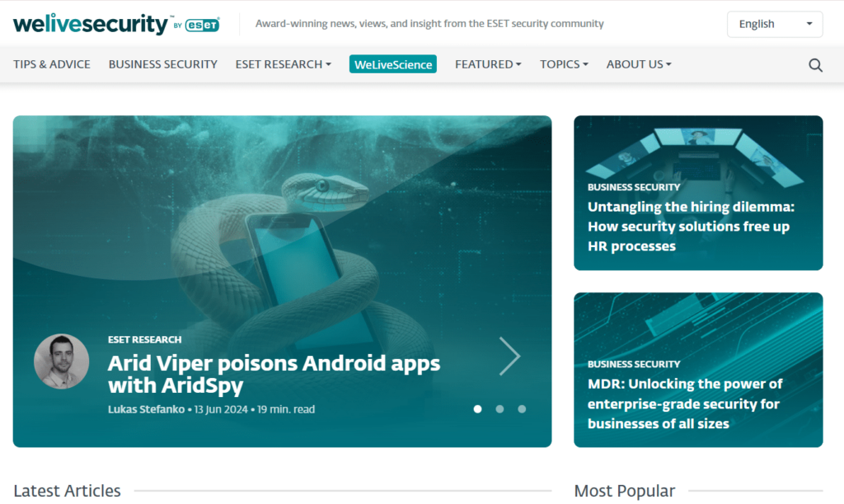Open the search magnifier icon
Image resolution: width=844 pixels, height=504 pixels.
tap(815, 63)
